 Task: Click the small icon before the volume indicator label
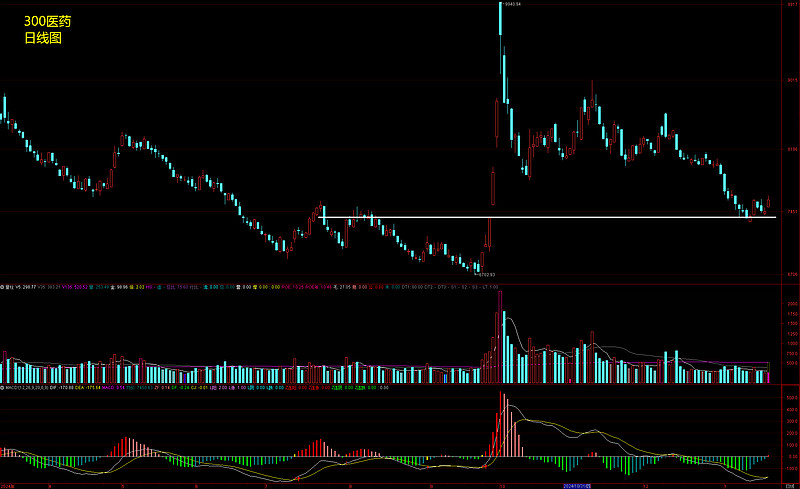click(3, 286)
